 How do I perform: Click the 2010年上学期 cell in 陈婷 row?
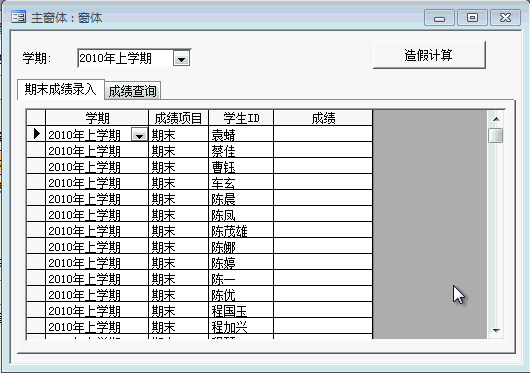click(97, 262)
